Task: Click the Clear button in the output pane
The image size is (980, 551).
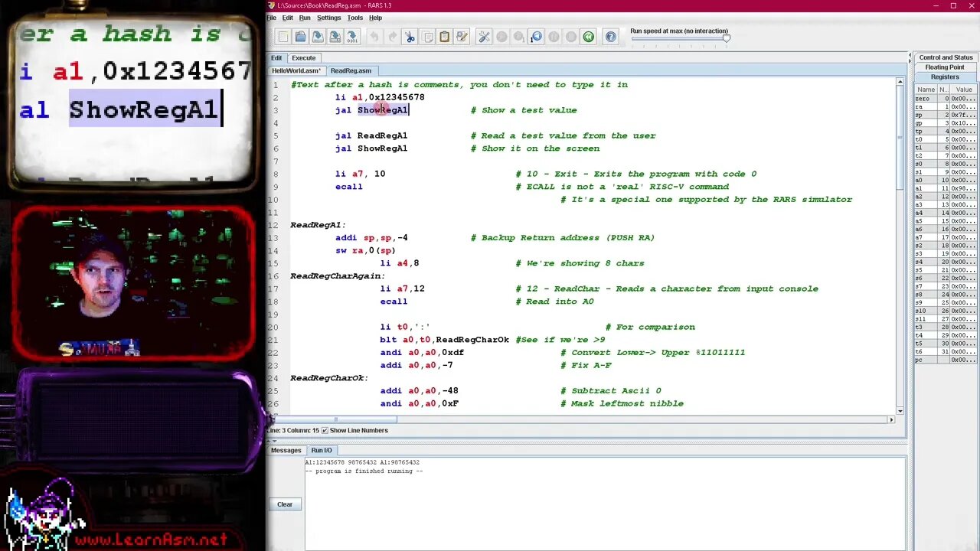Action: tap(285, 504)
